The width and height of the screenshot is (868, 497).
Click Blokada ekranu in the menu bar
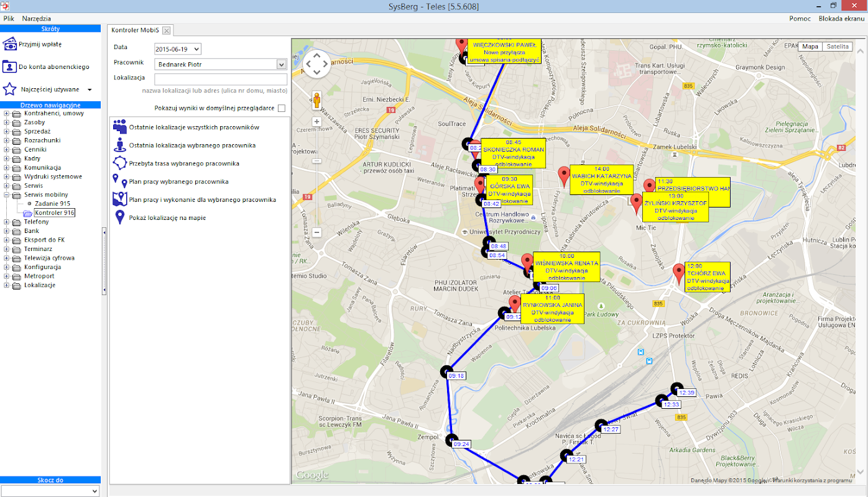841,19
